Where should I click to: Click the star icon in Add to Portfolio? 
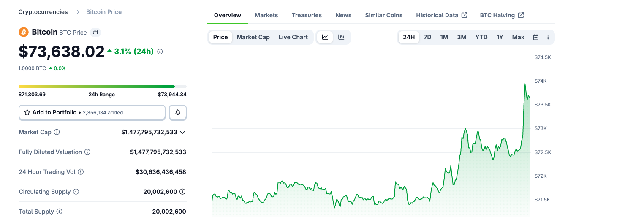(27, 112)
